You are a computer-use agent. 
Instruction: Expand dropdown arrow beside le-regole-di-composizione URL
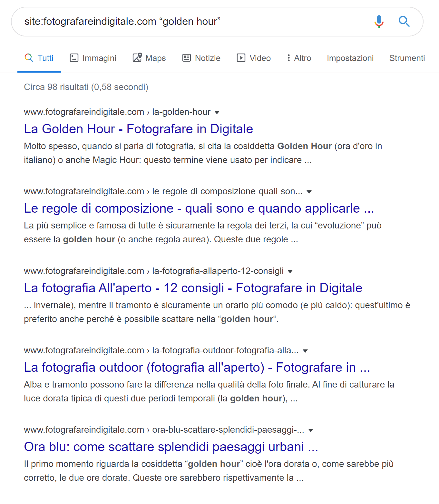pos(309,192)
